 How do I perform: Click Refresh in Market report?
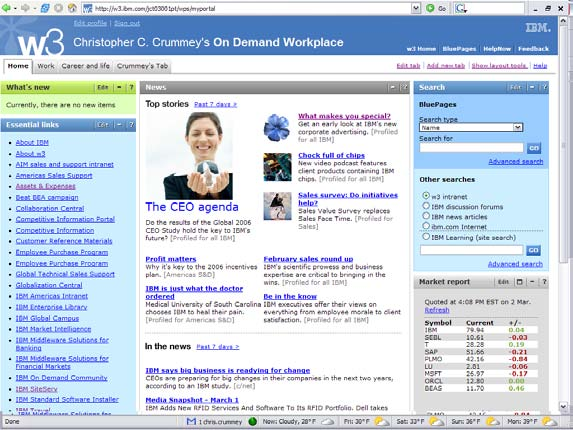point(437,310)
